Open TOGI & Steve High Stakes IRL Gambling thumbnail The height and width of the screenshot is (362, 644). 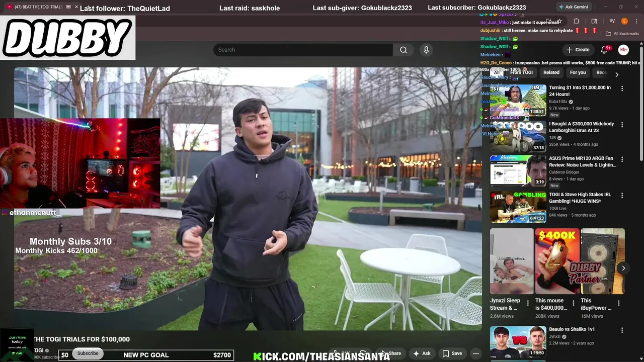(x=518, y=207)
